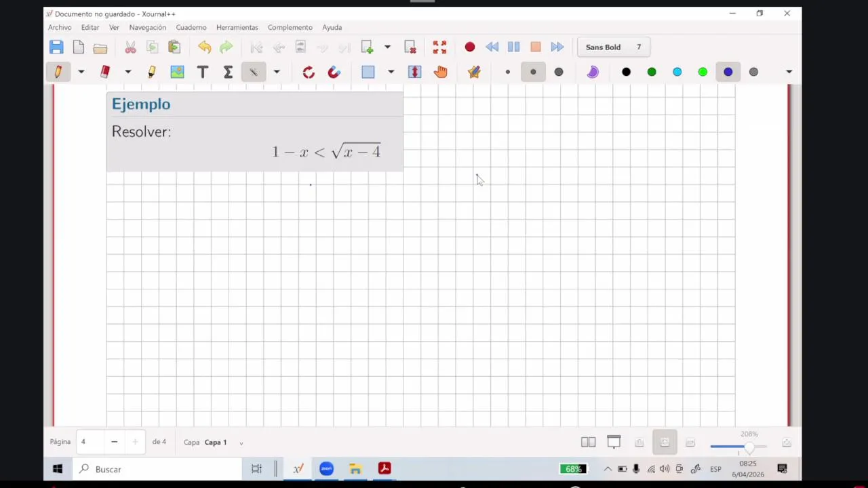Open a file using the folder icon
Image resolution: width=868 pixels, height=488 pixels.
coord(100,47)
